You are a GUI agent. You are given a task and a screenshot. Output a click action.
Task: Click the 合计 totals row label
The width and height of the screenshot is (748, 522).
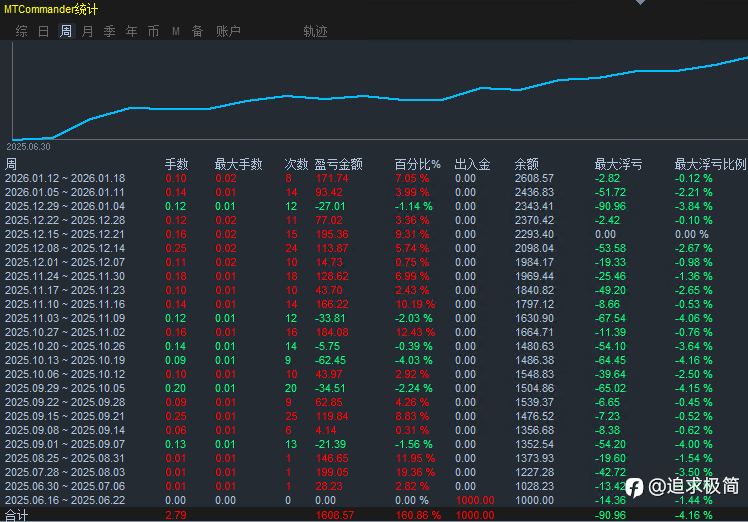tap(17, 515)
